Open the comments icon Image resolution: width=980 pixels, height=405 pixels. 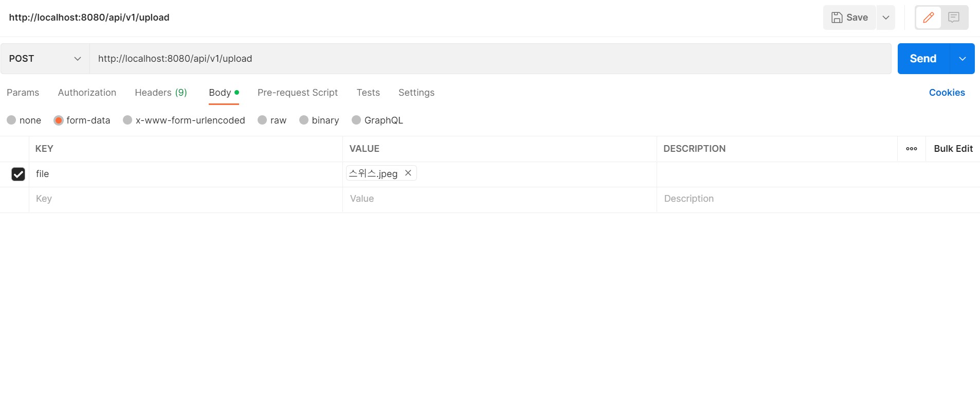click(x=954, y=17)
